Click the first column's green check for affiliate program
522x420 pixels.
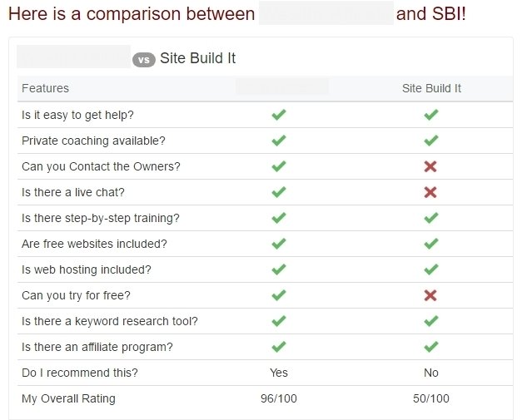click(x=279, y=347)
